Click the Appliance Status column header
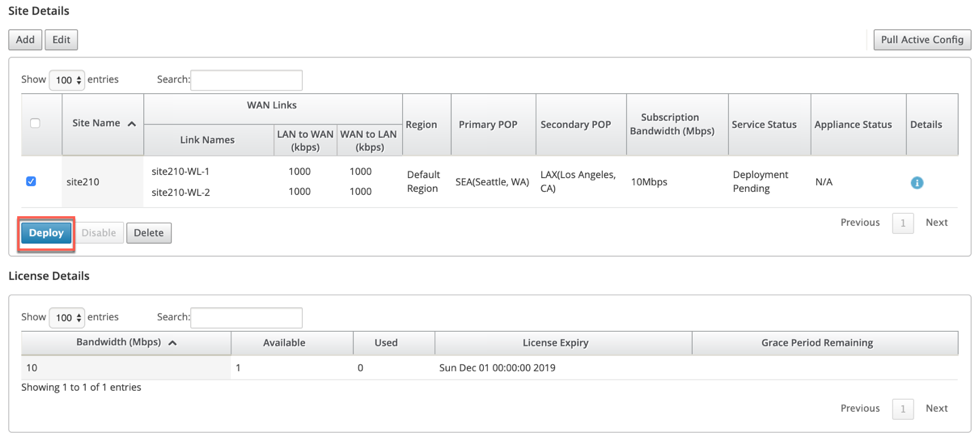 (x=858, y=124)
